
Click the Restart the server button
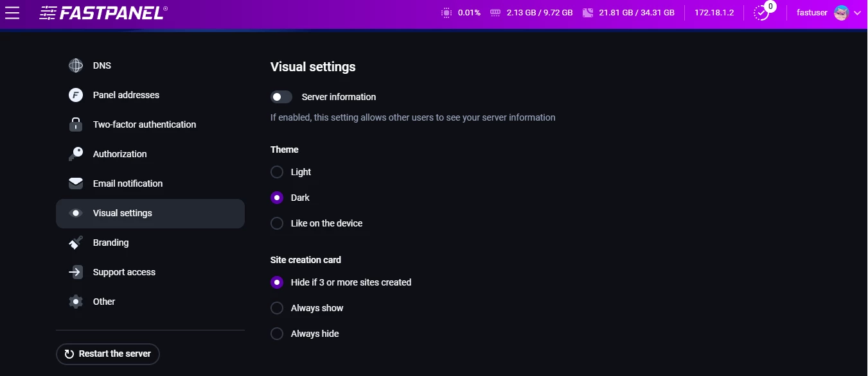107,354
